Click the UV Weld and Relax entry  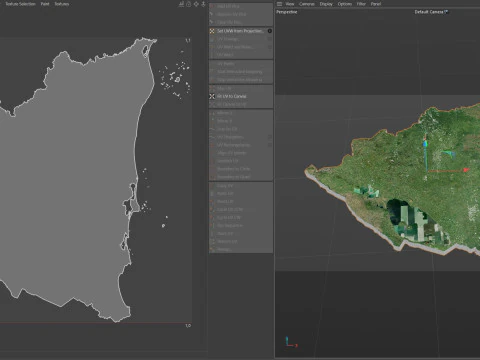click(x=241, y=47)
